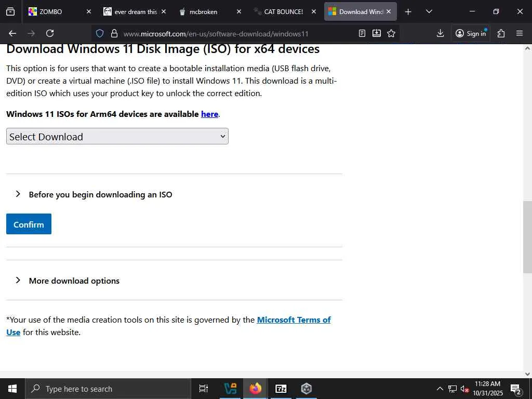Click the page vertical scrollbar thumb
The image size is (532, 399).
527,237
